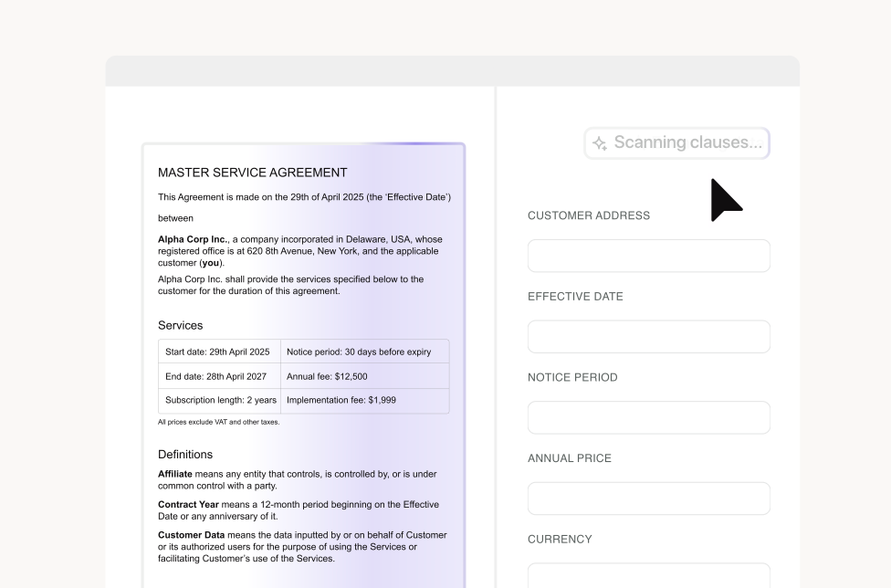This screenshot has width=891, height=588.
Task: Click the CURRENCY label
Action: [x=560, y=539]
